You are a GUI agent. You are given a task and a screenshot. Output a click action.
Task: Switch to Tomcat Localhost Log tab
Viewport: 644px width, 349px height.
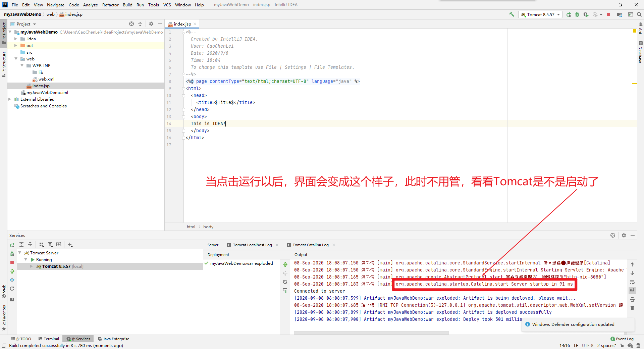pos(252,245)
